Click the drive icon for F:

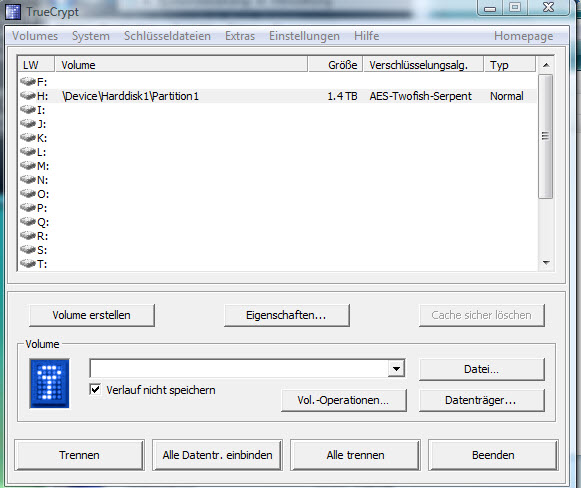[28, 81]
